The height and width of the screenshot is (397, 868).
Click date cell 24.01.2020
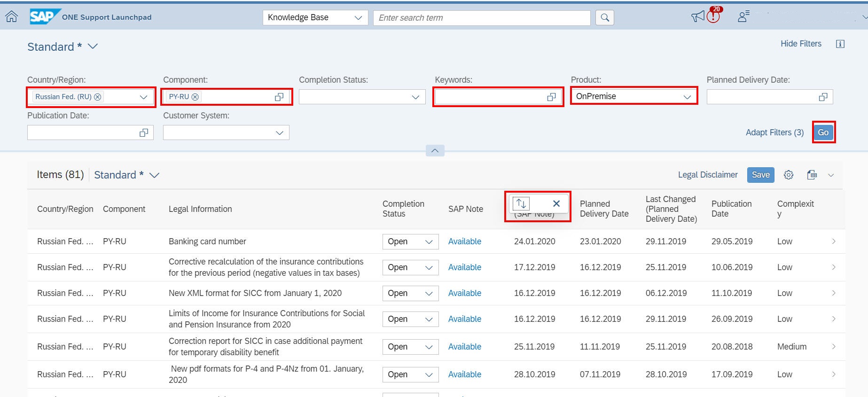pyautogui.click(x=534, y=241)
